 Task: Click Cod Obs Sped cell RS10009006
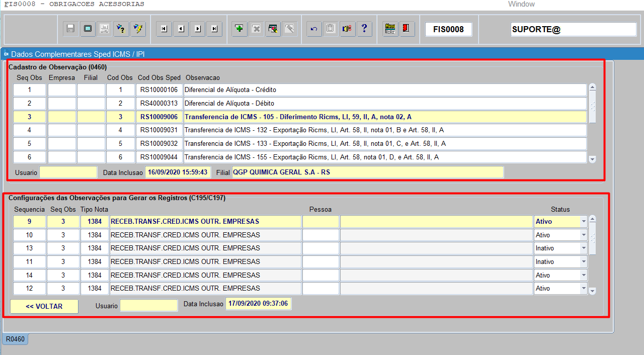click(x=159, y=117)
